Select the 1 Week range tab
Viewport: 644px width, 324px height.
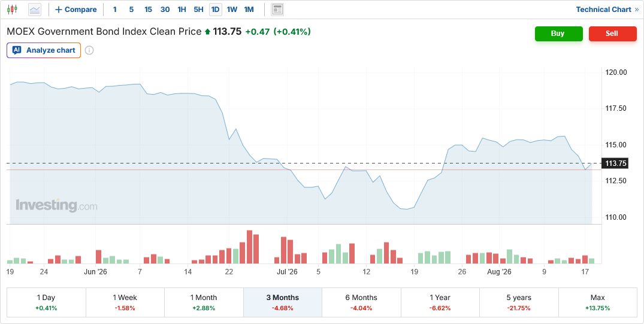[x=125, y=302]
